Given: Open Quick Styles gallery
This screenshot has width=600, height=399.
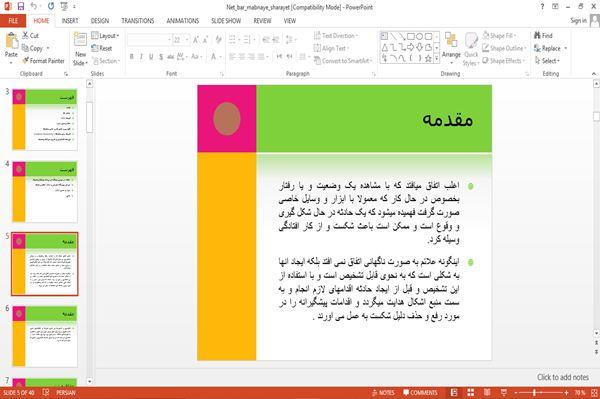Looking at the screenshot, I should [471, 50].
